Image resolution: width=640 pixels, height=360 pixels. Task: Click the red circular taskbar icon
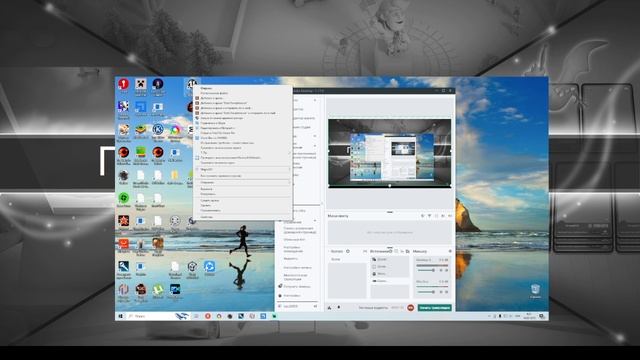coord(208,316)
